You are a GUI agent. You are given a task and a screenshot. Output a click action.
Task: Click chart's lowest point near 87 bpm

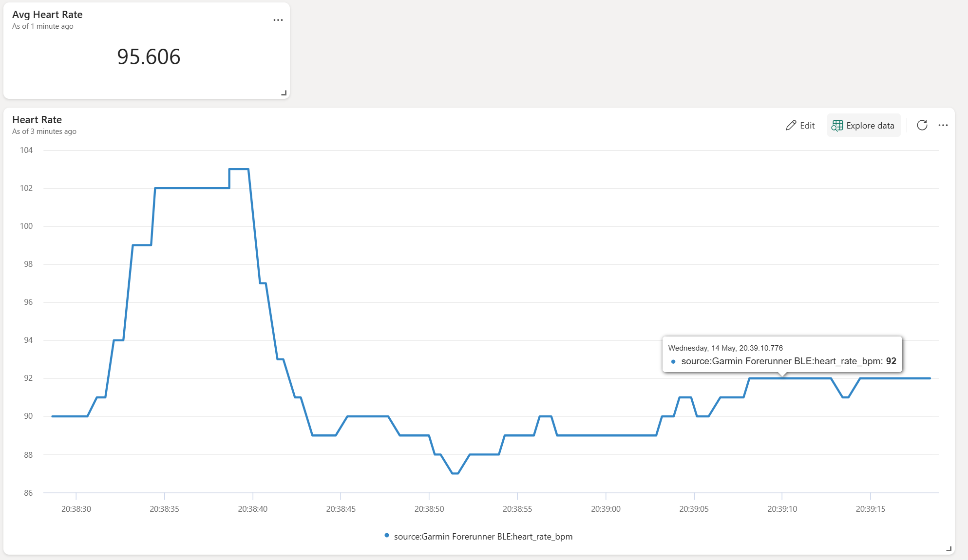pos(455,473)
